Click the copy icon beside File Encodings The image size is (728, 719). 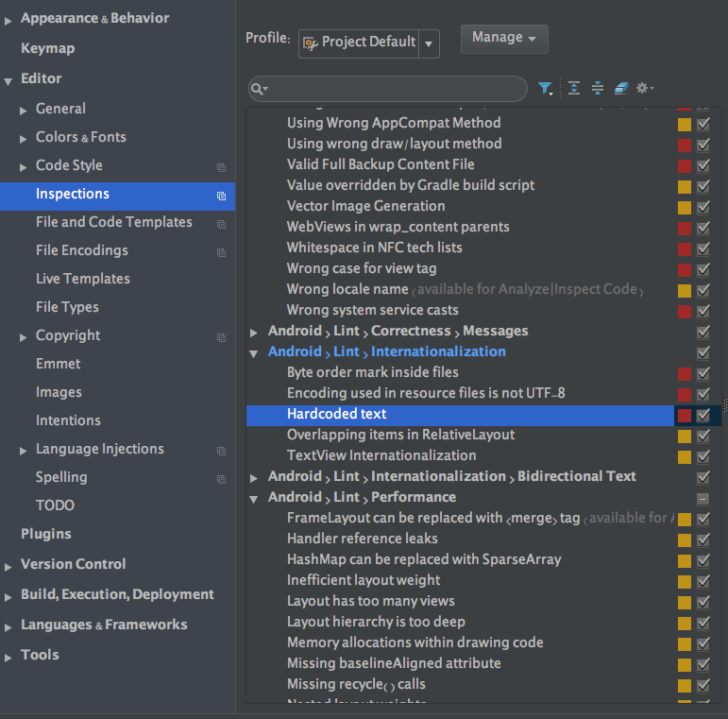221,252
